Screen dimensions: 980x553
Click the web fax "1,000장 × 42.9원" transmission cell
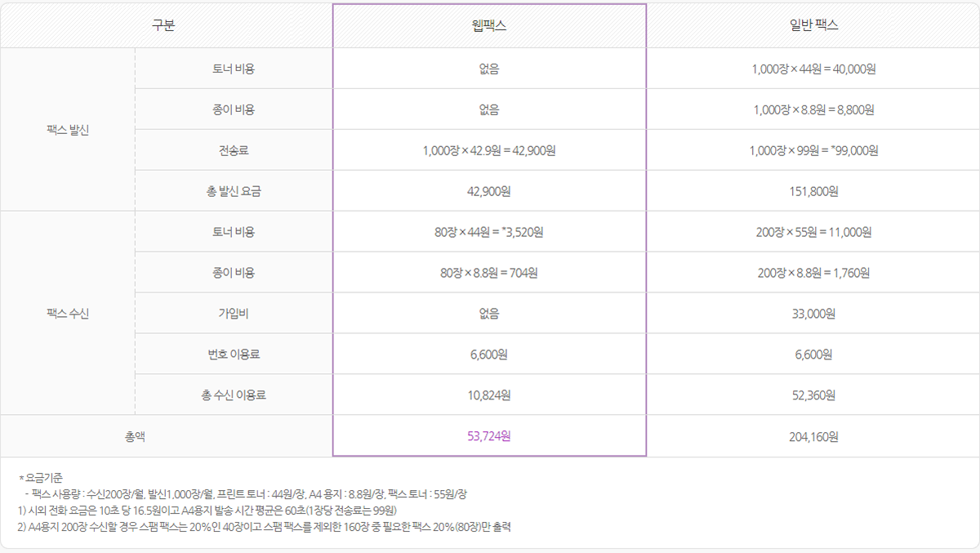point(489,150)
